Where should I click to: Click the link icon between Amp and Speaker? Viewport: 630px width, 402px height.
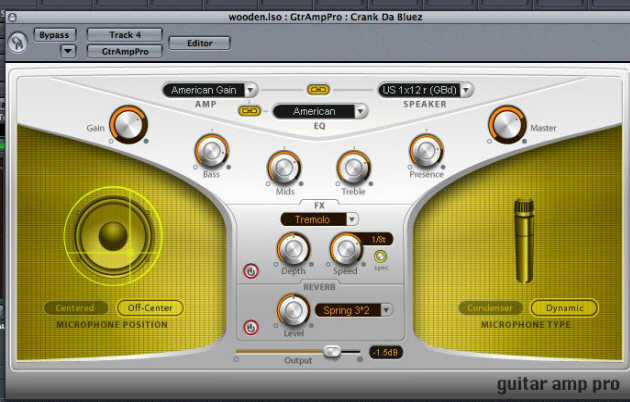pyautogui.click(x=319, y=89)
